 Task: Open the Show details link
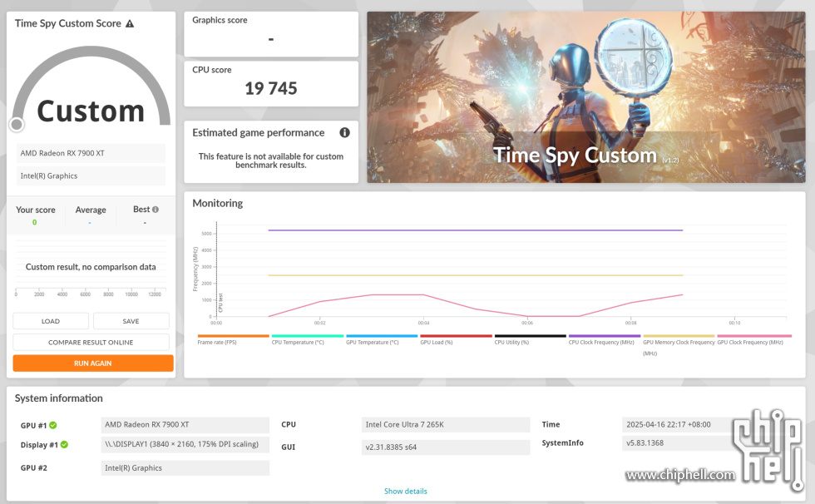coord(406,491)
